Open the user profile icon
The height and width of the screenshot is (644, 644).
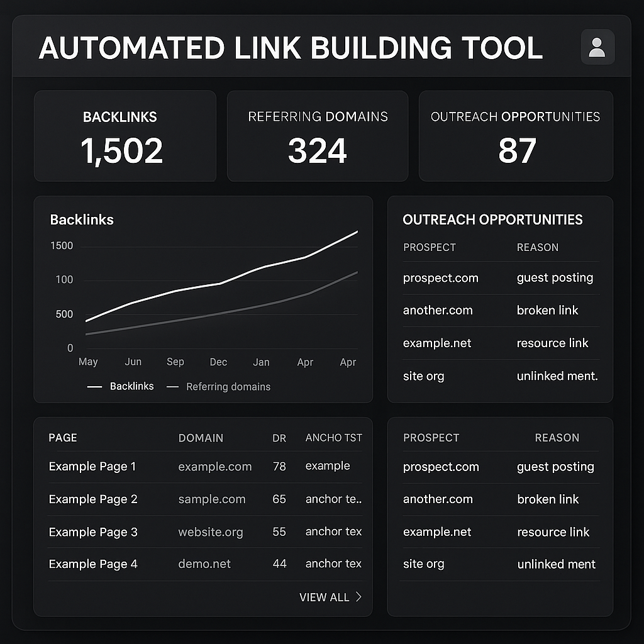597,48
